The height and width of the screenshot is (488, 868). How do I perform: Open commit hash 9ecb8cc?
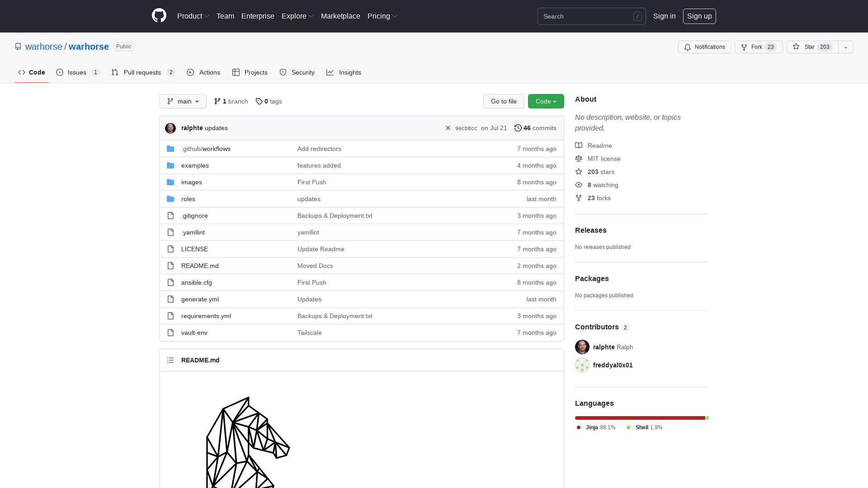point(466,128)
